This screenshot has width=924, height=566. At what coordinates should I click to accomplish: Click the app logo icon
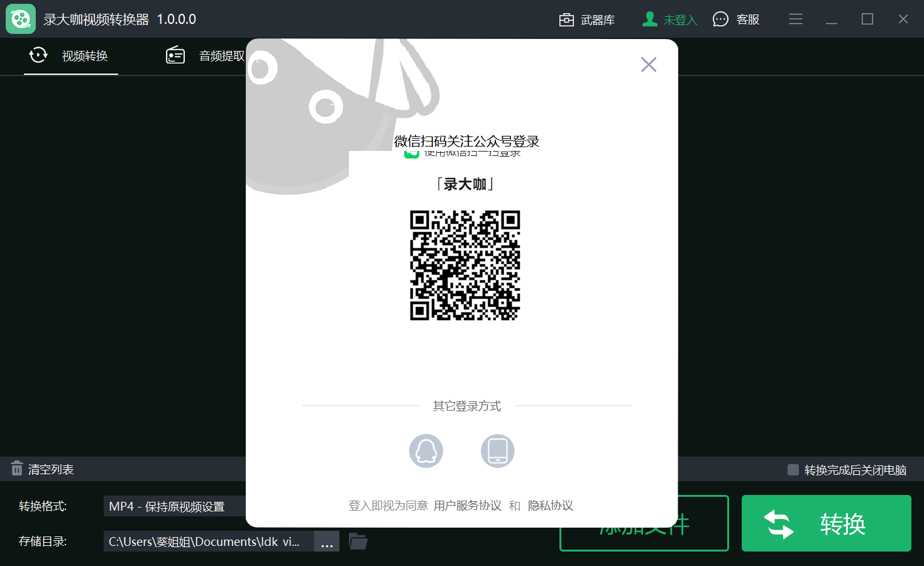[x=21, y=19]
